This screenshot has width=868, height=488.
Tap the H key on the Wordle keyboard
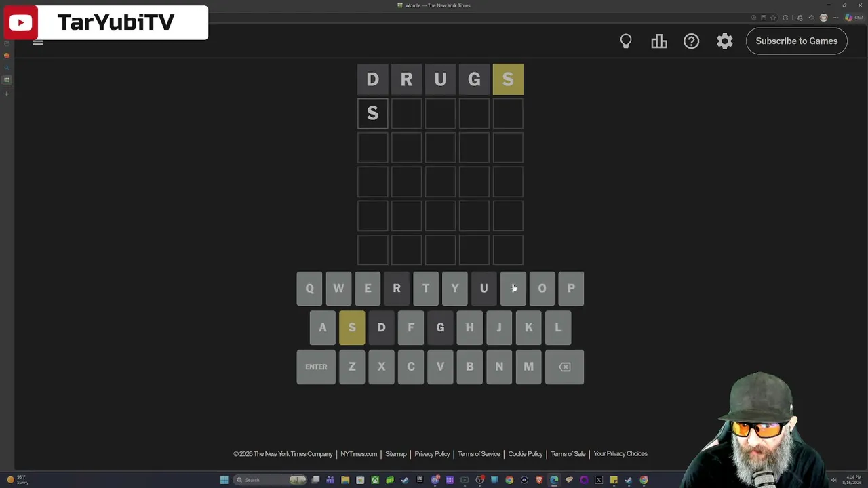click(x=469, y=328)
